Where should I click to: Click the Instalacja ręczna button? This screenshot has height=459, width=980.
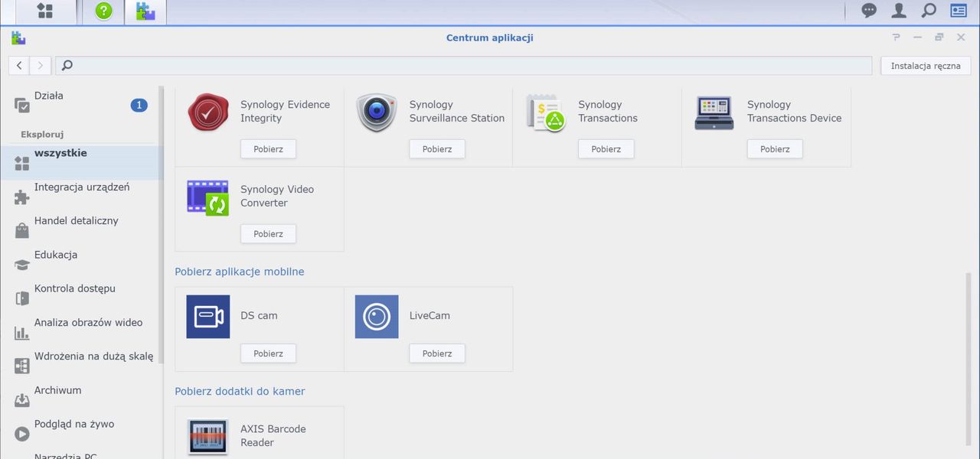click(x=926, y=66)
